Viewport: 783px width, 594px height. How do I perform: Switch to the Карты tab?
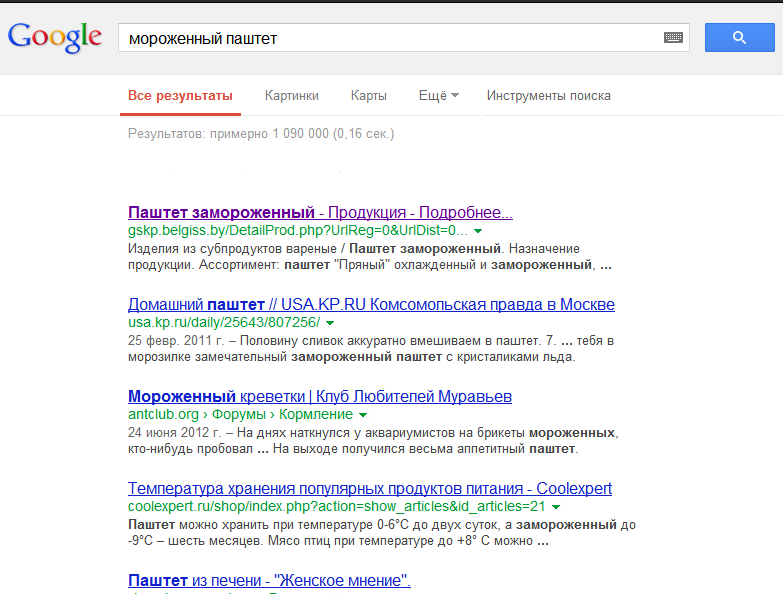pyautogui.click(x=369, y=96)
